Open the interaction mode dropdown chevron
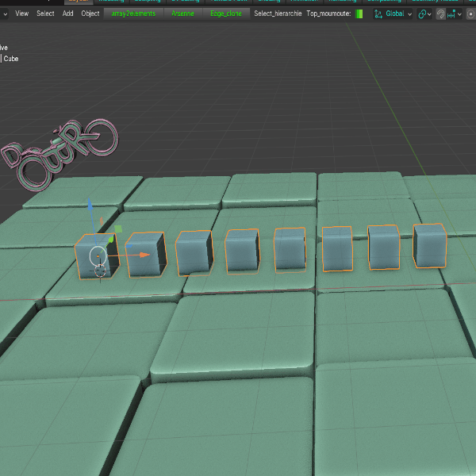 tap(6, 13)
